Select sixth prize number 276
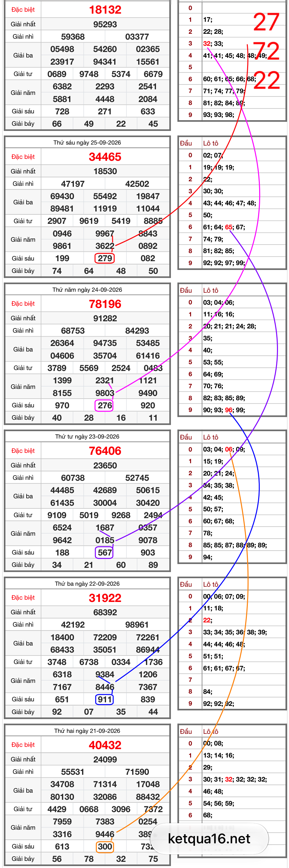 click(105, 405)
